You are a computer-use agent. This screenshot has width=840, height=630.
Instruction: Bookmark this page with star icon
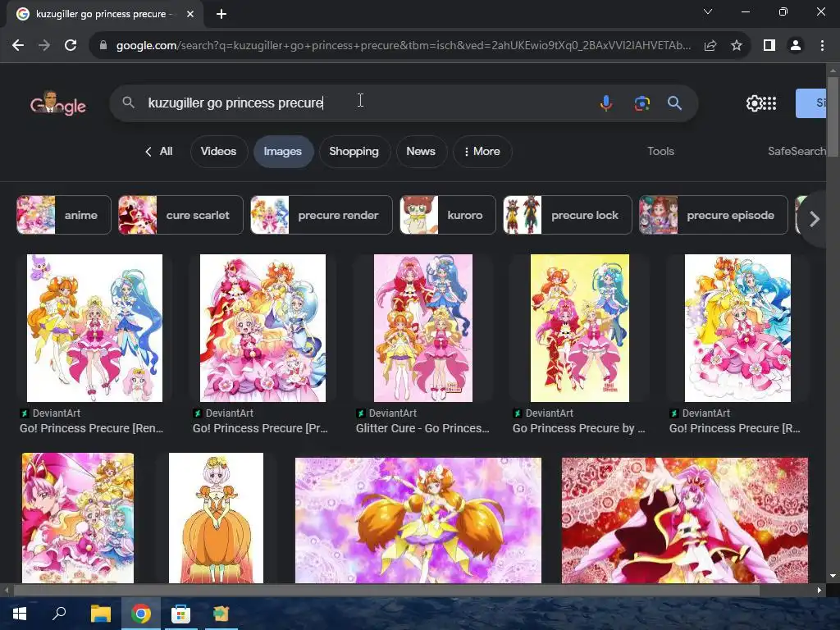[737, 46]
